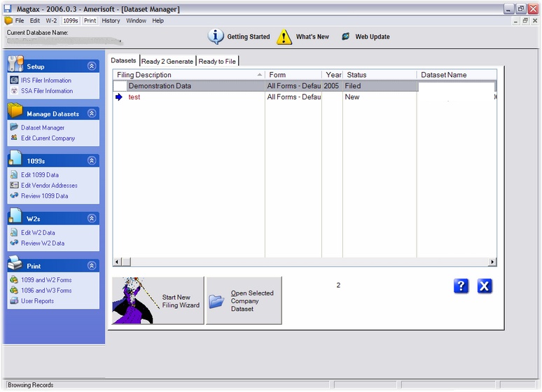Click the blue X close icon in the panel
The height and width of the screenshot is (392, 542).
point(485,286)
